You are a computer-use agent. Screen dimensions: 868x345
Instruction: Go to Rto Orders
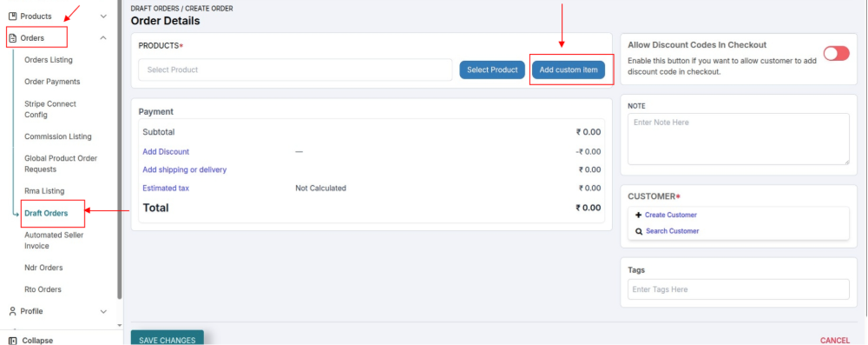tap(43, 289)
